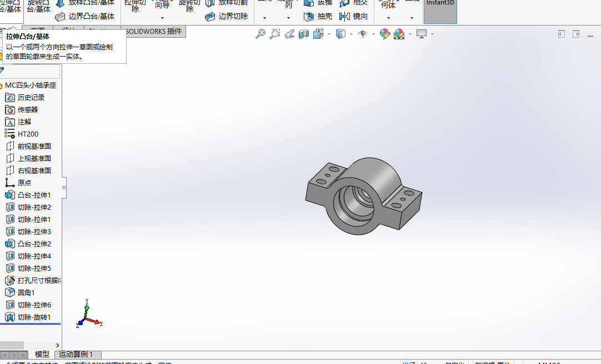This screenshot has height=364, width=601.
Task: Select the HT200 material entry
Action: tap(28, 134)
